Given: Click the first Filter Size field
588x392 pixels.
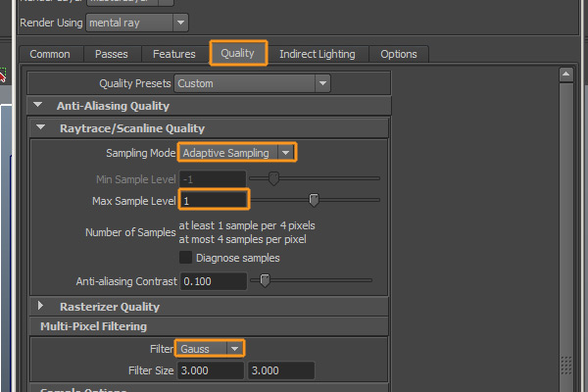Looking at the screenshot, I should pos(211,370).
